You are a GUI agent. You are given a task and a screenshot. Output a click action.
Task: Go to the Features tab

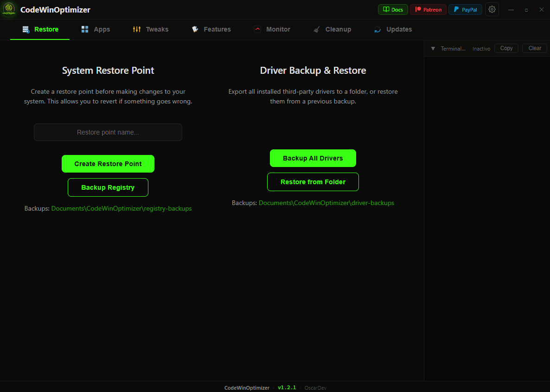[x=211, y=30]
